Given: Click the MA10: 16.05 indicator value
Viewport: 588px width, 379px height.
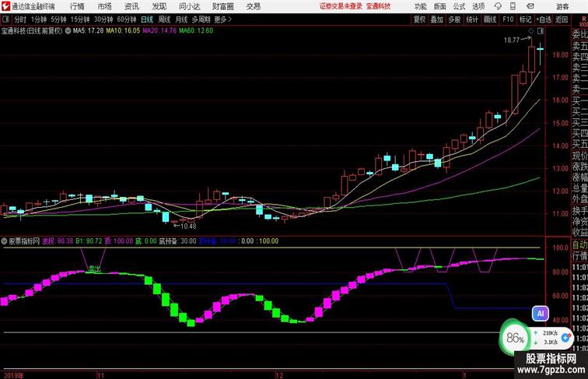Looking at the screenshot, I should pos(123,31).
